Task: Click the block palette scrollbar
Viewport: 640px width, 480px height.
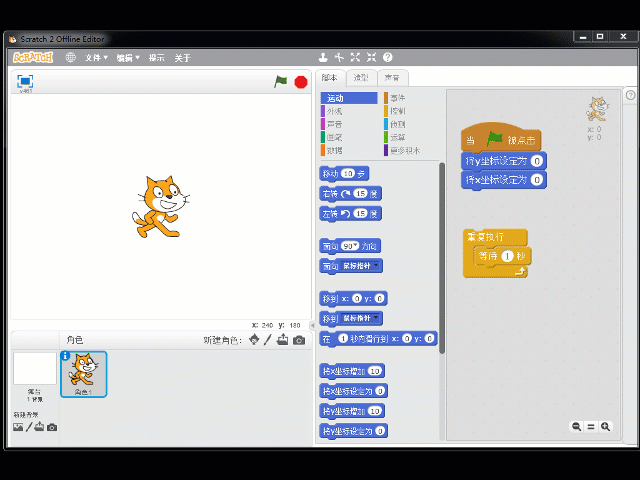Action: coord(442,258)
